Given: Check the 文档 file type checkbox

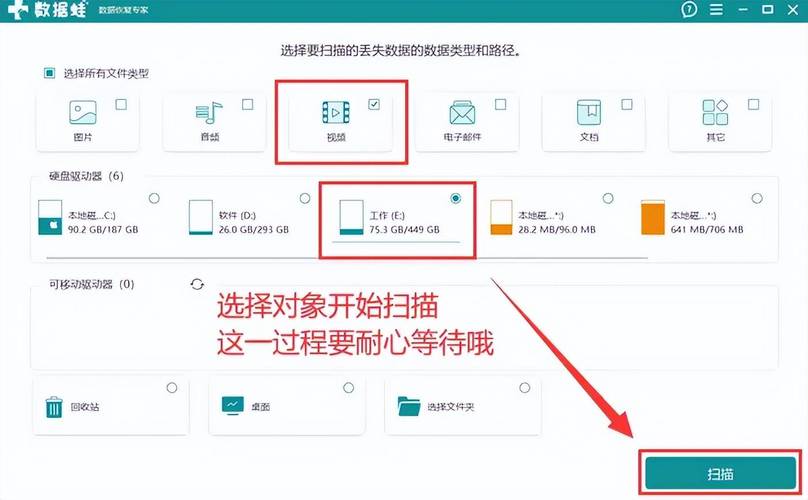Looking at the screenshot, I should point(627,105).
